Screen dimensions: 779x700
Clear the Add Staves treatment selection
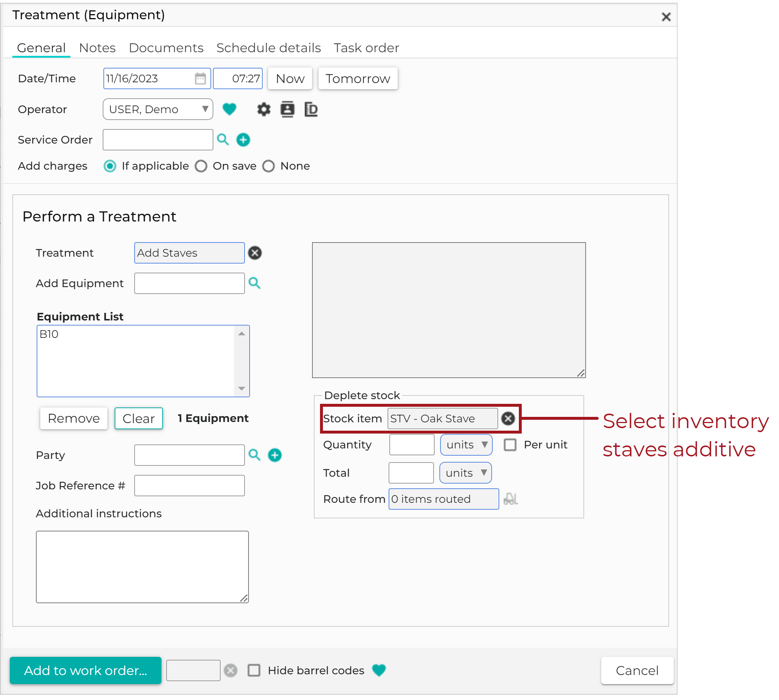pos(255,253)
